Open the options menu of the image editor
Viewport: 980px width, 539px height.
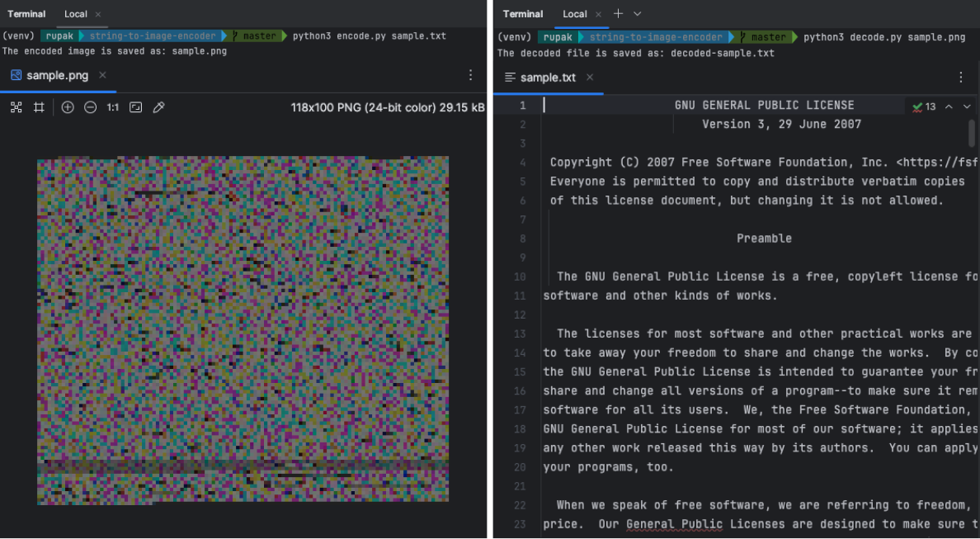(470, 74)
